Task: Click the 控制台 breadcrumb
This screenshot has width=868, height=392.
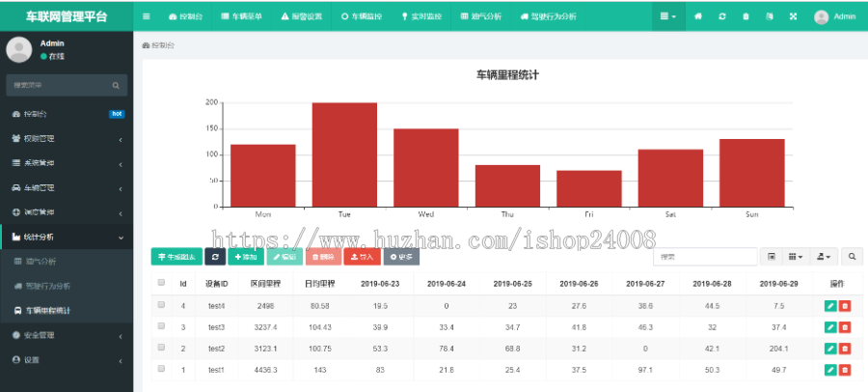Action: (x=159, y=45)
